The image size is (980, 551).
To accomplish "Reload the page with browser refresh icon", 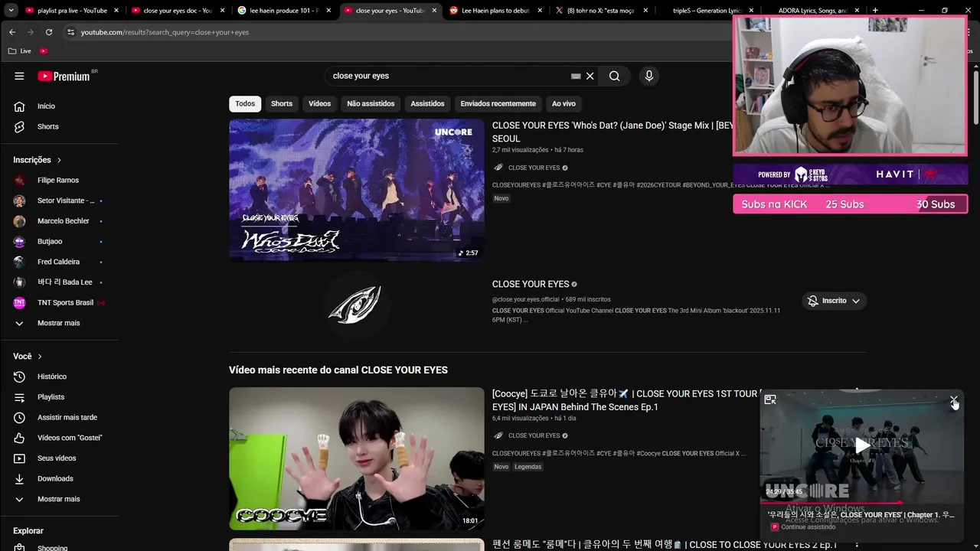I will coord(49,32).
